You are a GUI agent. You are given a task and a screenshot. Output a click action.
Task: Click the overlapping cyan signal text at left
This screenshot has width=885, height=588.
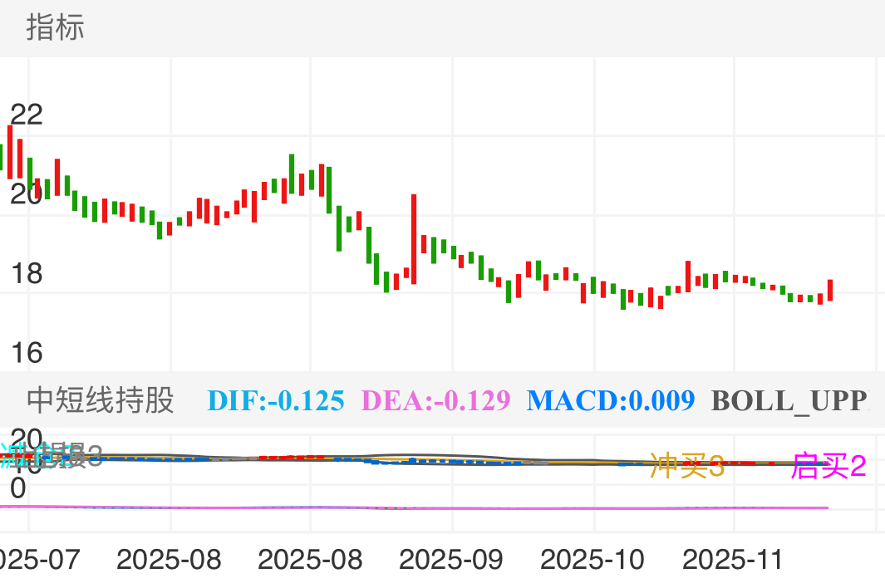point(33,455)
